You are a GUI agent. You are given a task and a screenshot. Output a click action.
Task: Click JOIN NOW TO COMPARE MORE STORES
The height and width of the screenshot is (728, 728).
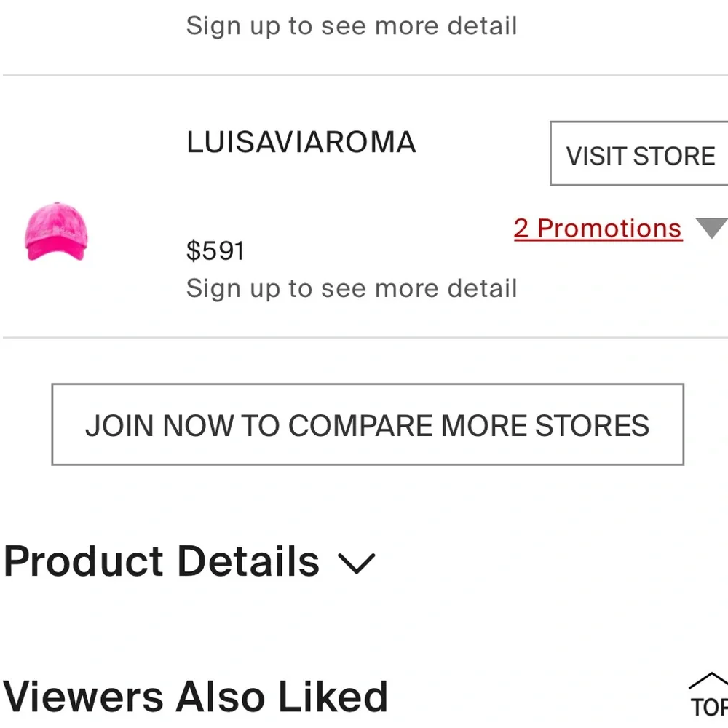coord(368,424)
